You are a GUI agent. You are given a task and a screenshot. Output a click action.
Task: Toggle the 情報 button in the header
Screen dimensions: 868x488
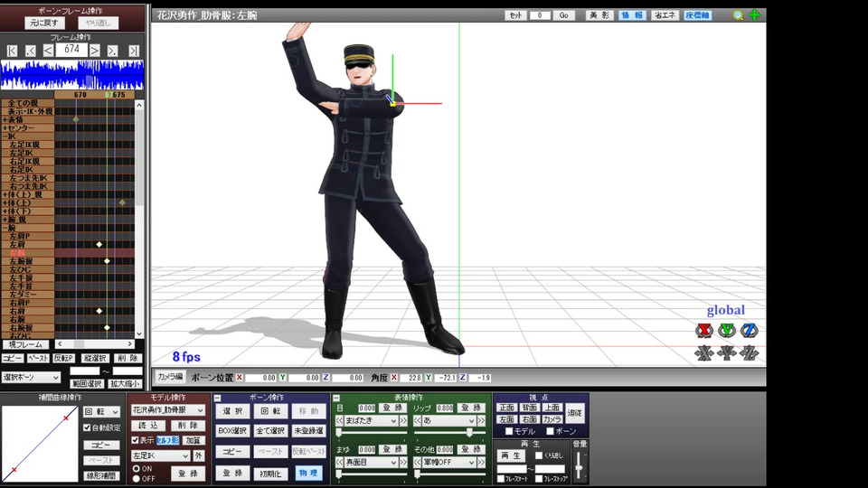point(632,15)
